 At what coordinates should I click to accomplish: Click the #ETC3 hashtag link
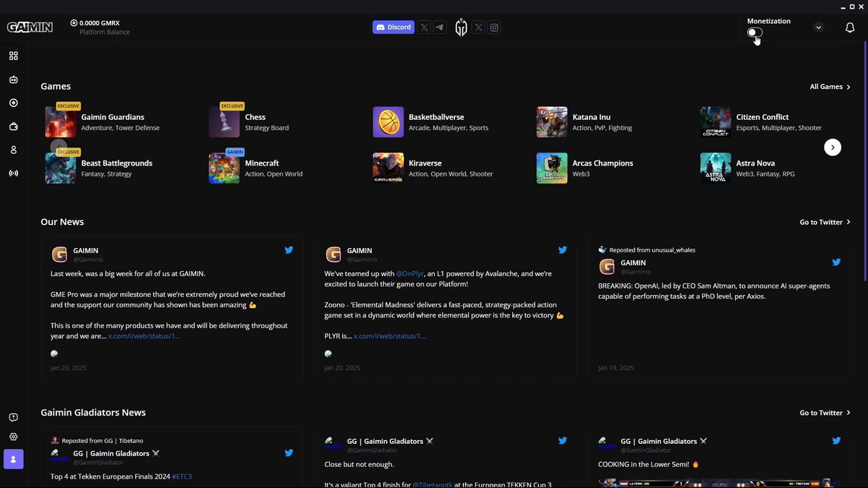[x=182, y=476]
